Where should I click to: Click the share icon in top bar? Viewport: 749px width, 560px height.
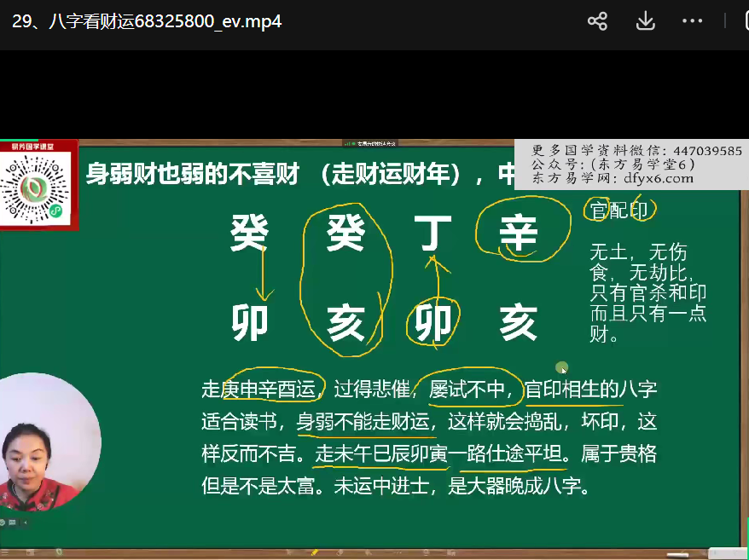click(597, 21)
